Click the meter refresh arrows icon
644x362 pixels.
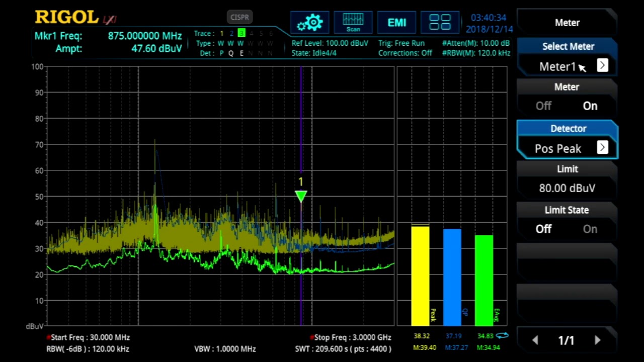click(x=502, y=335)
